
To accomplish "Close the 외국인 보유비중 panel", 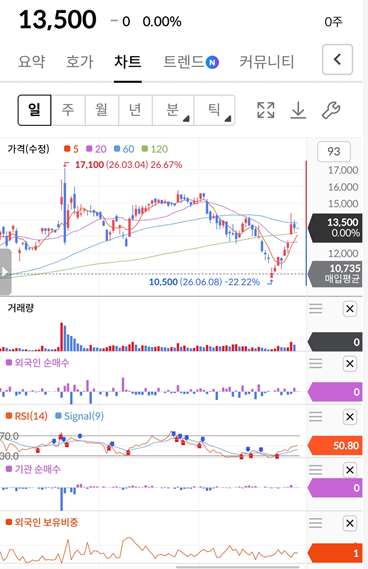I will click(x=350, y=523).
